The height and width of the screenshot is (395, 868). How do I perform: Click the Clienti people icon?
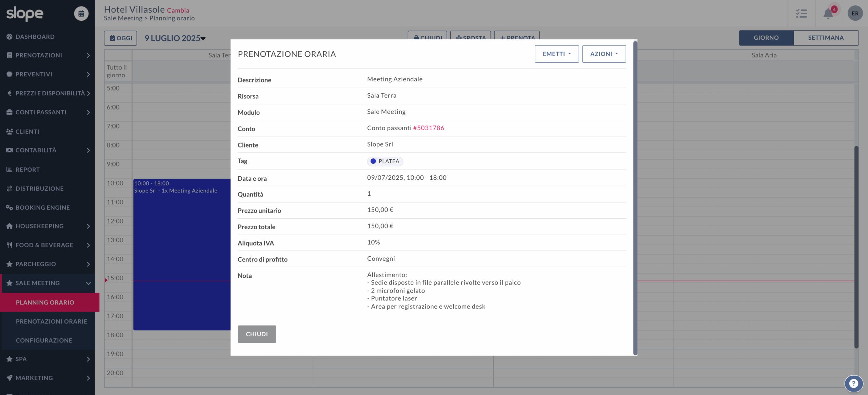9,132
